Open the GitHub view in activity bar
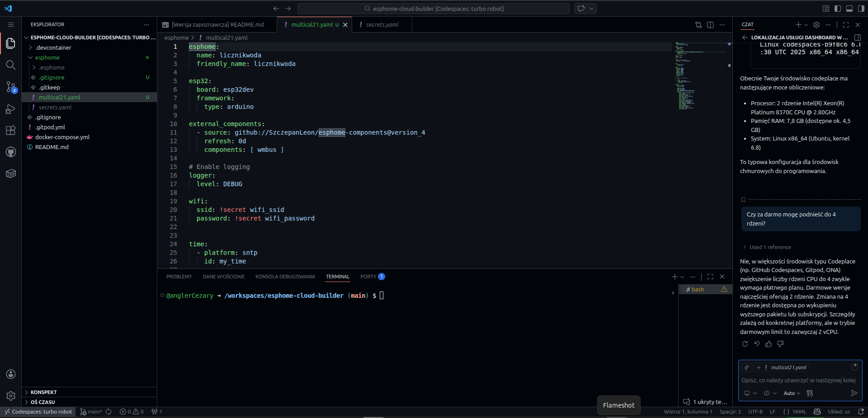Viewport: 868px width, 418px height. [x=11, y=152]
